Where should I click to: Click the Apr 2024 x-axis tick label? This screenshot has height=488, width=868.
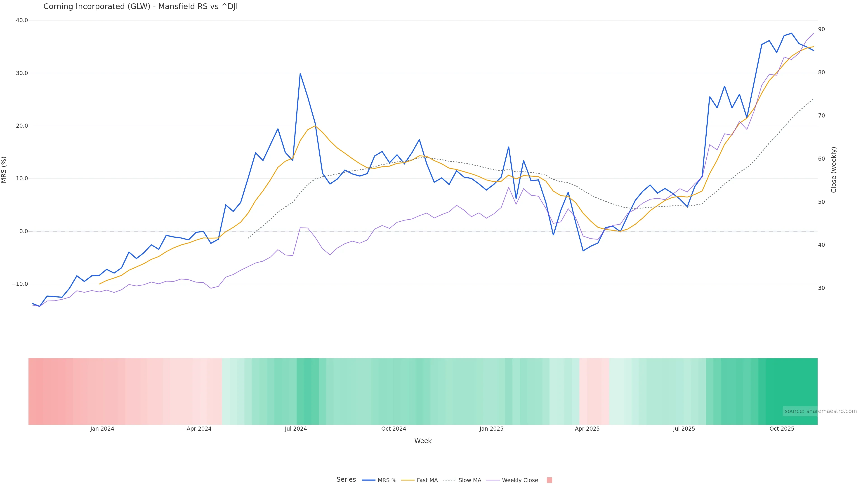click(x=199, y=429)
